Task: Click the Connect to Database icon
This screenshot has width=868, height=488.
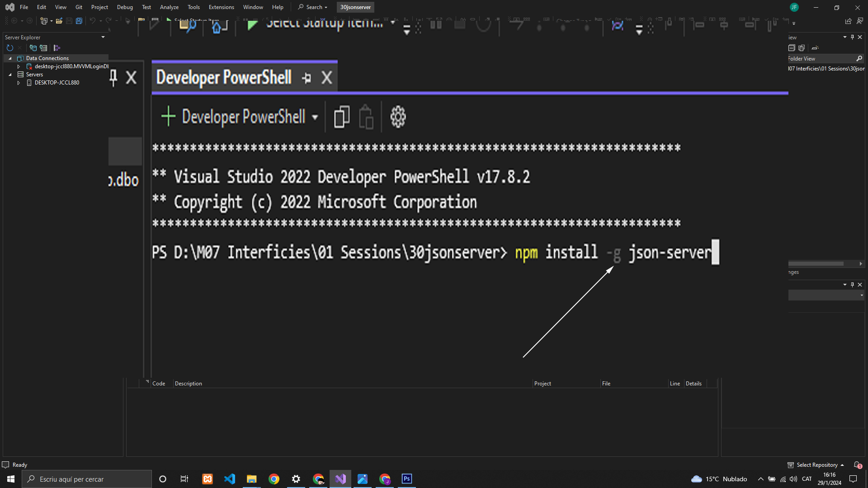Action: [33, 48]
